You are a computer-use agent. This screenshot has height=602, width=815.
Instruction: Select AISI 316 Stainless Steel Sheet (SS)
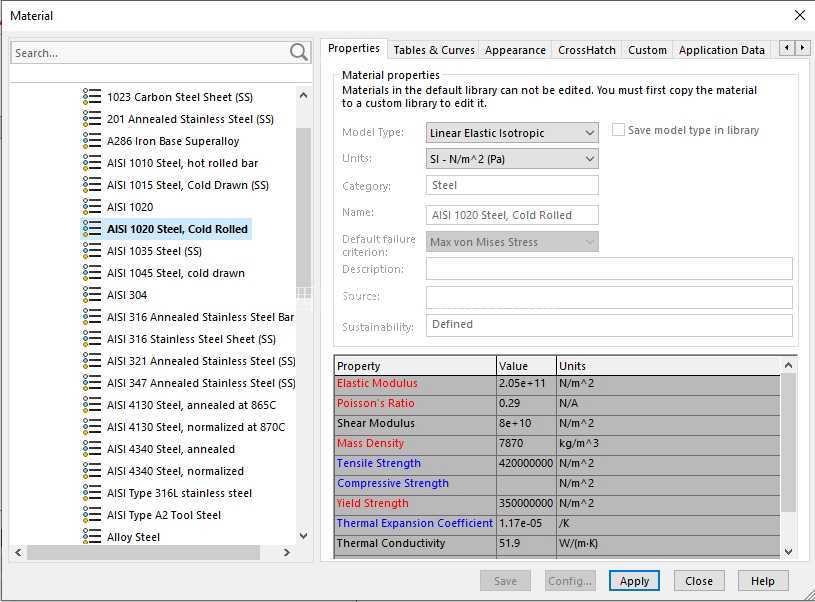point(191,339)
